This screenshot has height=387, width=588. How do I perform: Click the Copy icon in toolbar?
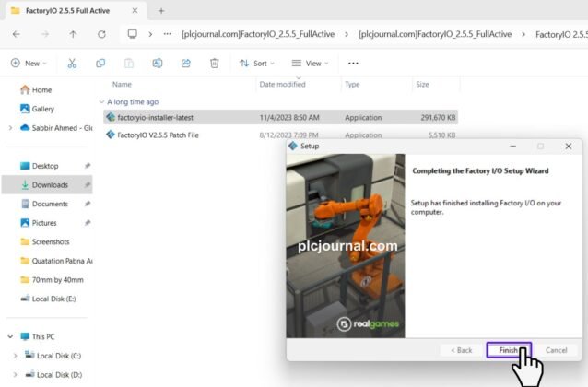[100, 64]
